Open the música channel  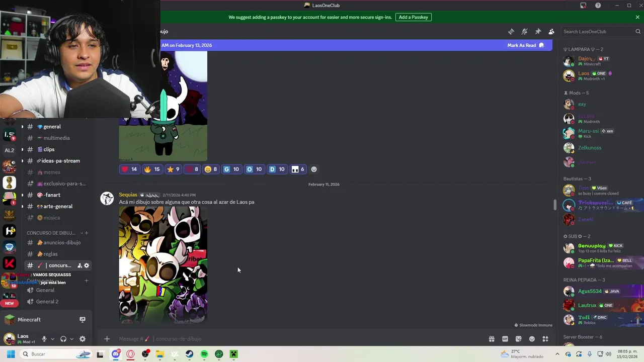(x=52, y=218)
